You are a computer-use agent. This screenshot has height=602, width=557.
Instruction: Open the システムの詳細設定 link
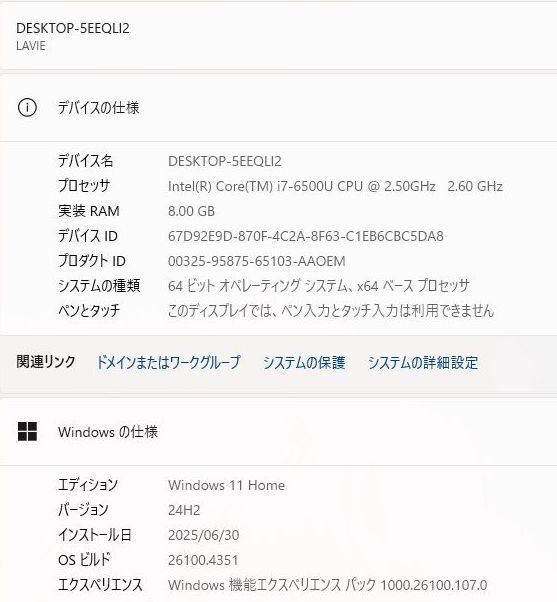click(x=423, y=362)
